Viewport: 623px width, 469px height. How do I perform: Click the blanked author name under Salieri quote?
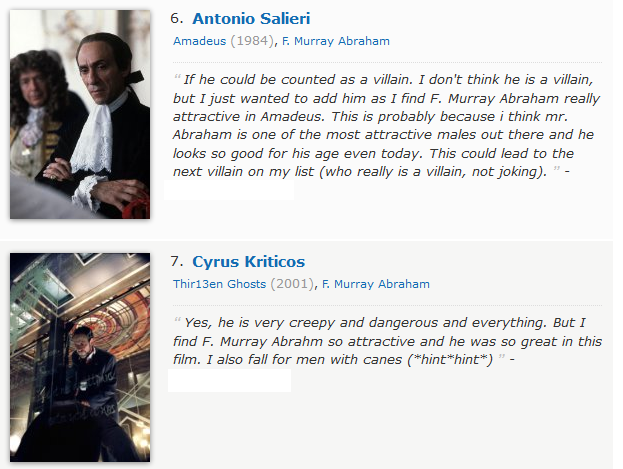click(229, 190)
